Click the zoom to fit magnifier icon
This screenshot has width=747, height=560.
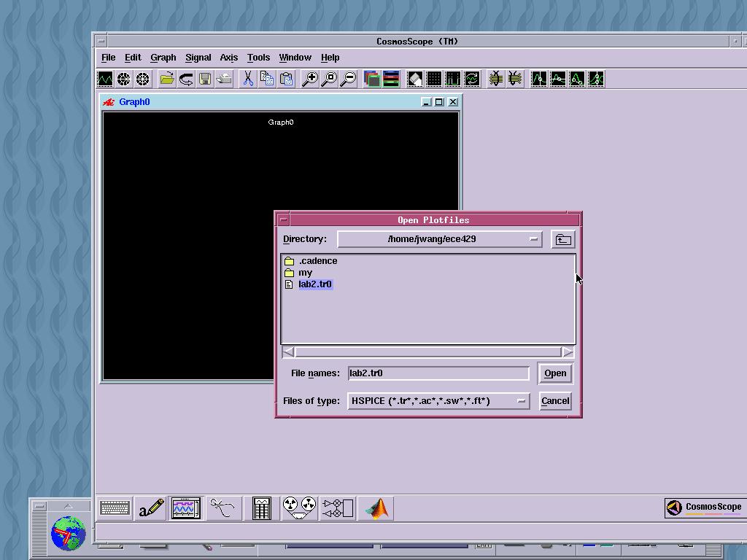329,79
